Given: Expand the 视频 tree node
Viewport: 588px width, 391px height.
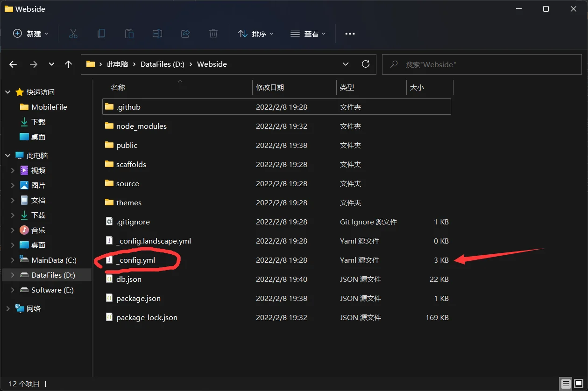Looking at the screenshot, I should pos(13,170).
